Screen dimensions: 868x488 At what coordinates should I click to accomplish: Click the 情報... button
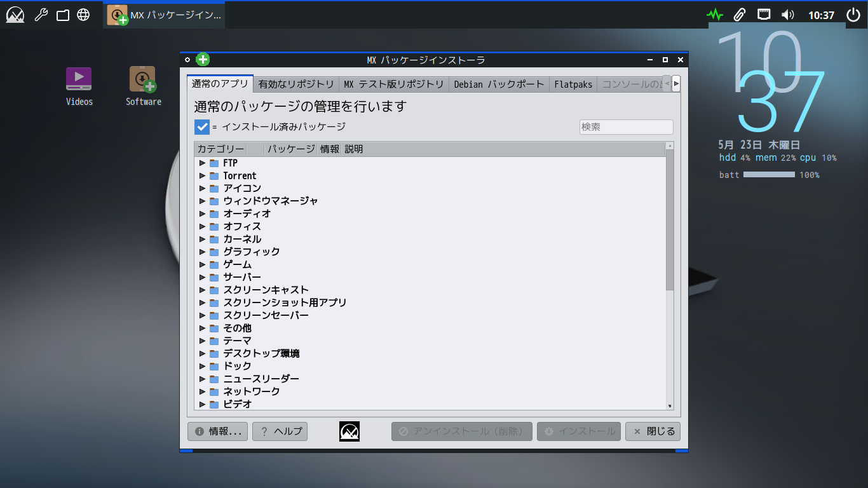[217, 431]
